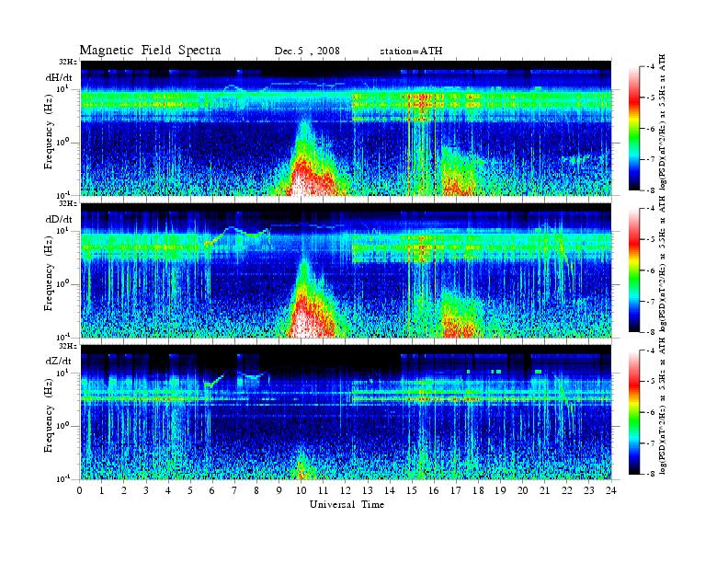728x563 pixels.
Task: Click hour "16" on the Universal Time axis
Action: [434, 490]
